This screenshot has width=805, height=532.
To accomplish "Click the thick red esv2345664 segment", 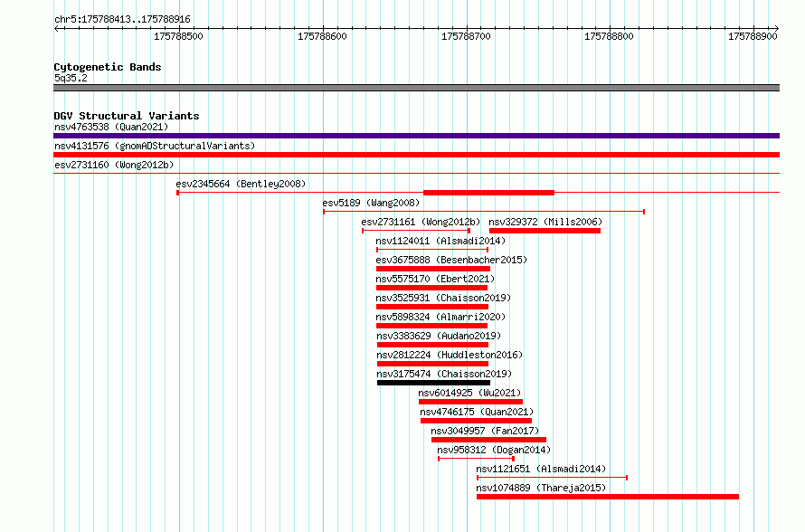I will click(x=488, y=193).
